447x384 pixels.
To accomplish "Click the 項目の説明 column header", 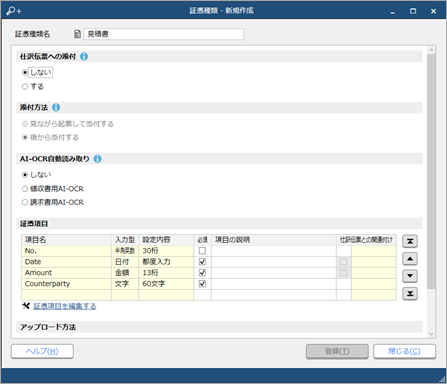I will (274, 240).
